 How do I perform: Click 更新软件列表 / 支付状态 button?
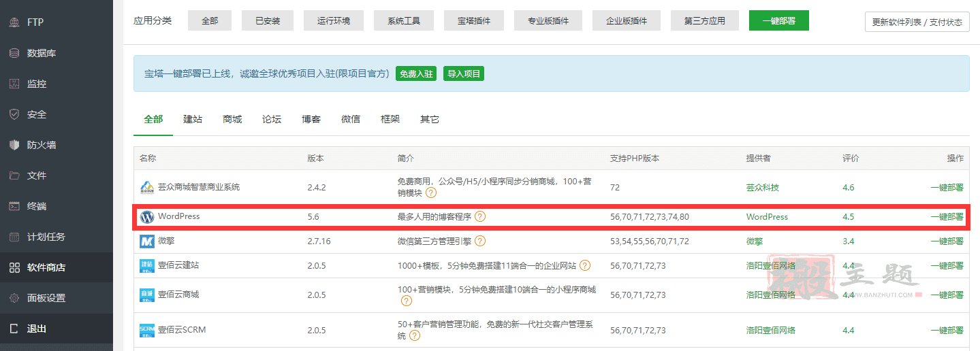[x=917, y=22]
